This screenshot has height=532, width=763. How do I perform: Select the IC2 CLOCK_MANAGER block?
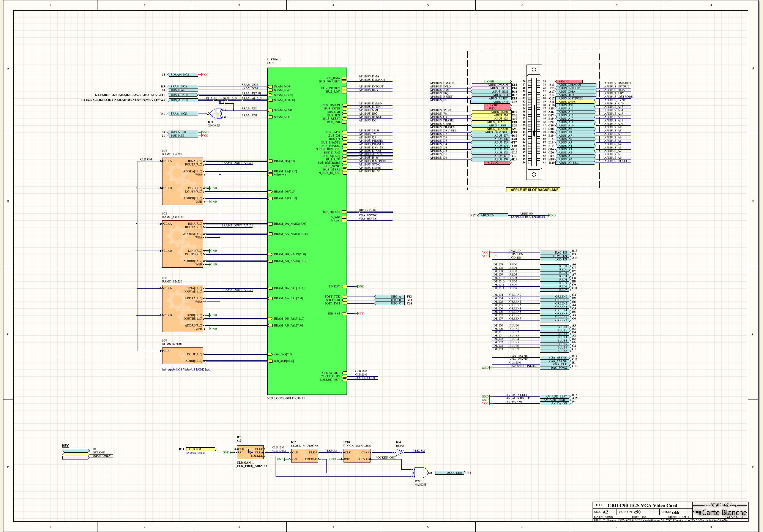pyautogui.click(x=304, y=456)
